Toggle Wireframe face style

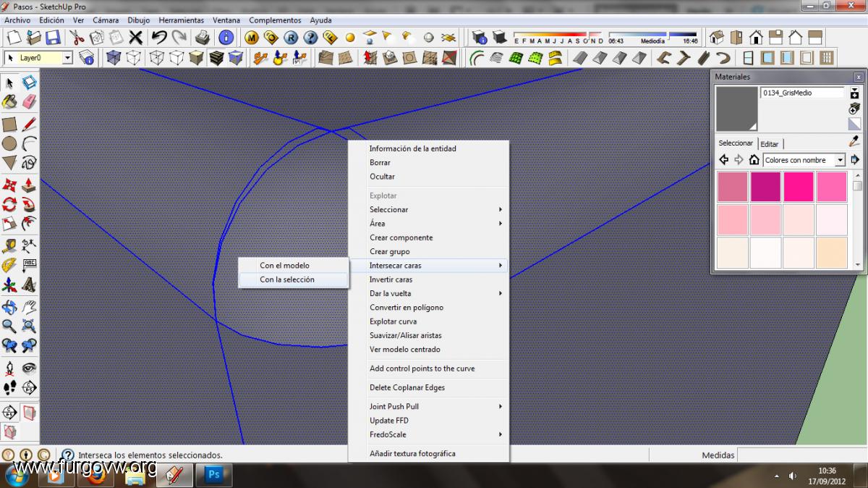(x=156, y=58)
